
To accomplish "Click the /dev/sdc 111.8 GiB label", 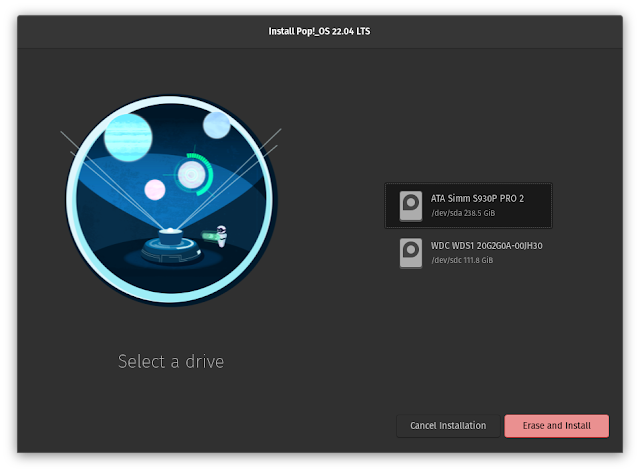I will 462,260.
